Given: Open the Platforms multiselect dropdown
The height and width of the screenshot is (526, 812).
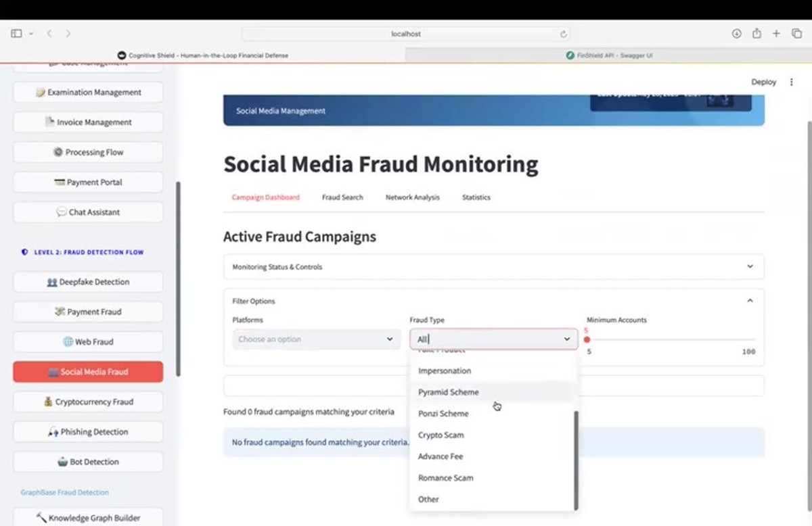Looking at the screenshot, I should (317, 339).
